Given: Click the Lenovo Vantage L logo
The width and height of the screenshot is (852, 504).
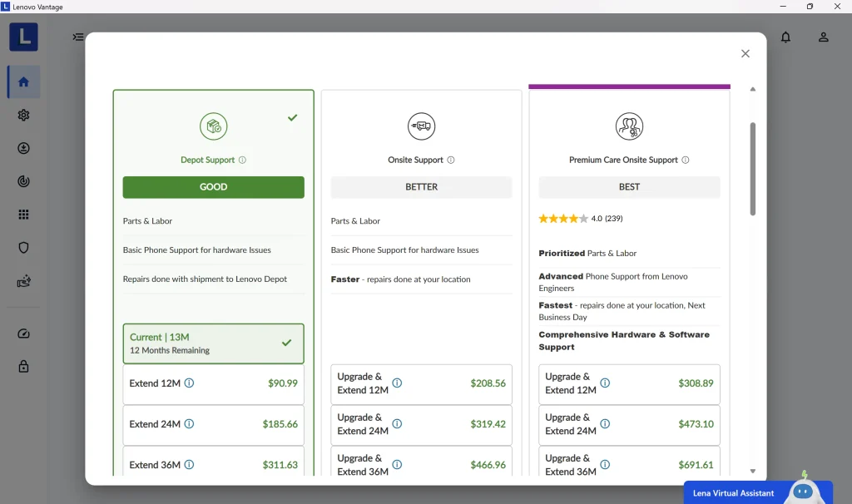Looking at the screenshot, I should coord(23,37).
